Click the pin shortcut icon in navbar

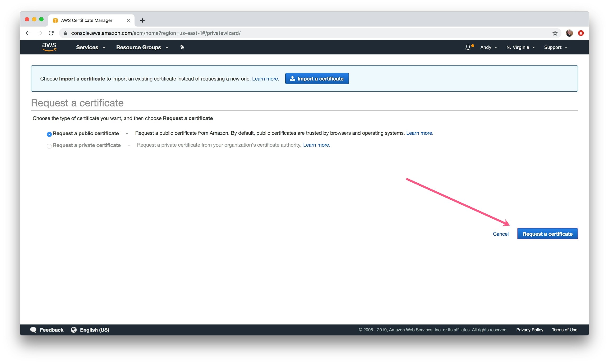[182, 47]
